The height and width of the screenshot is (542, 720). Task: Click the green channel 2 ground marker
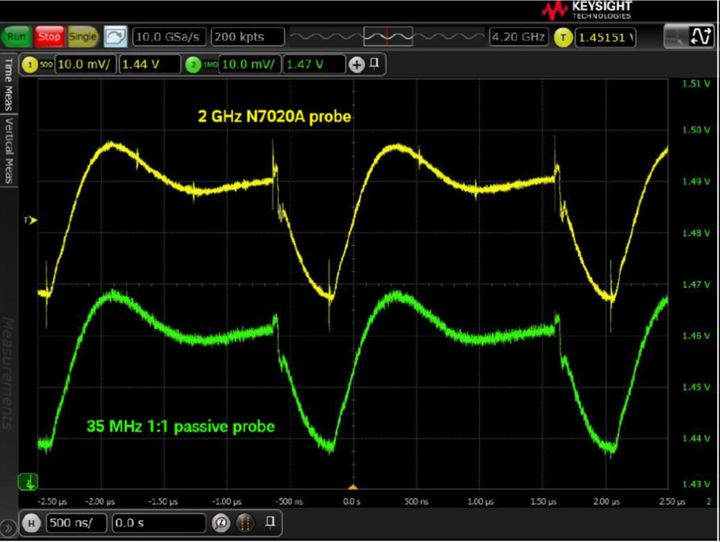tap(28, 482)
